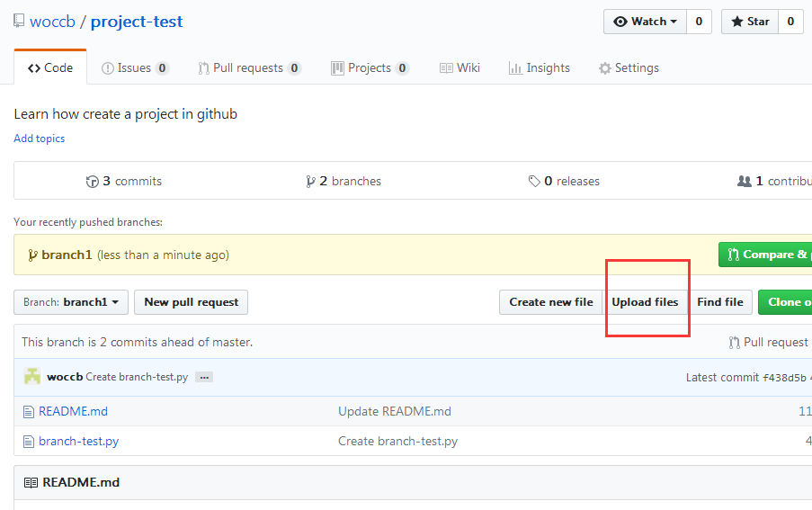The width and height of the screenshot is (812, 510).
Task: Click the 'Learn how create a project in github' description
Action: click(125, 114)
